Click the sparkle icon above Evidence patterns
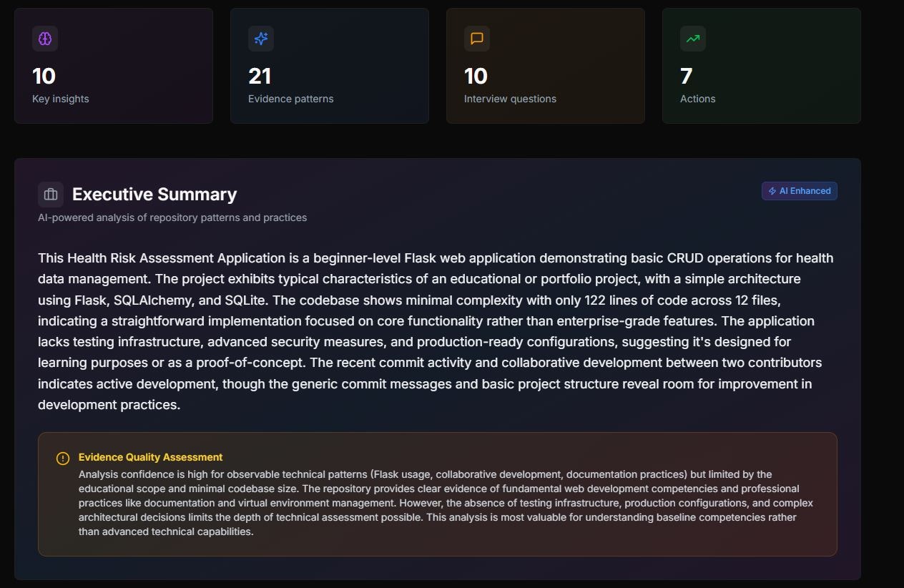This screenshot has width=904, height=588. point(261,39)
